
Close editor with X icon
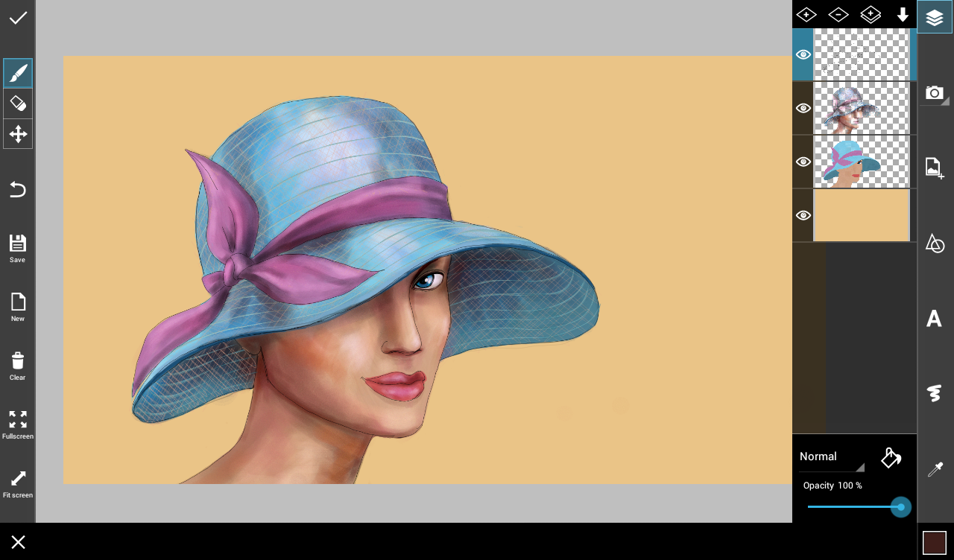coord(19,542)
